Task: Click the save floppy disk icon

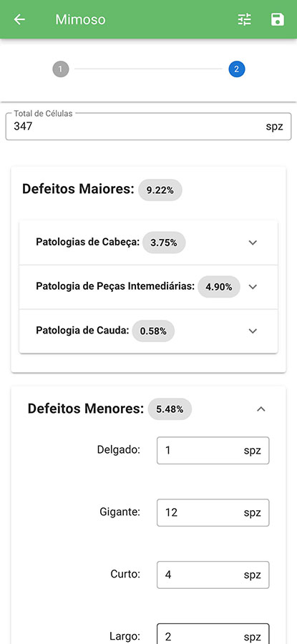Action: 278,19
